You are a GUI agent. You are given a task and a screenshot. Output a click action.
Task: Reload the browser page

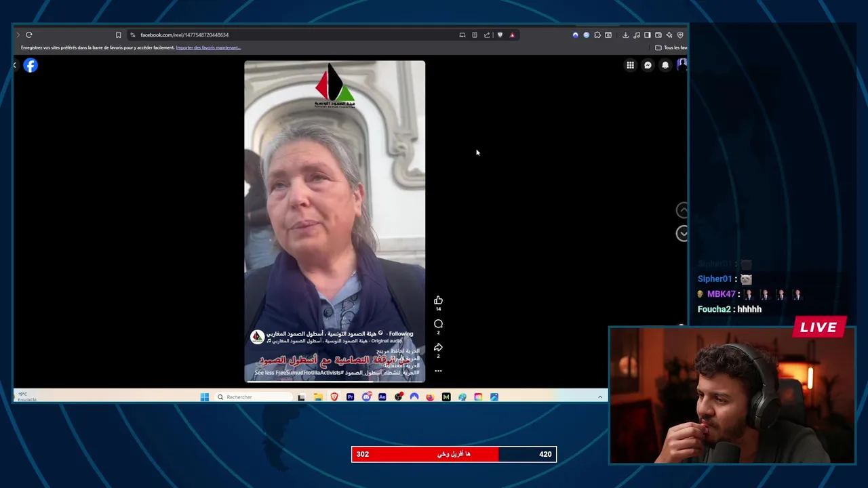pos(29,35)
